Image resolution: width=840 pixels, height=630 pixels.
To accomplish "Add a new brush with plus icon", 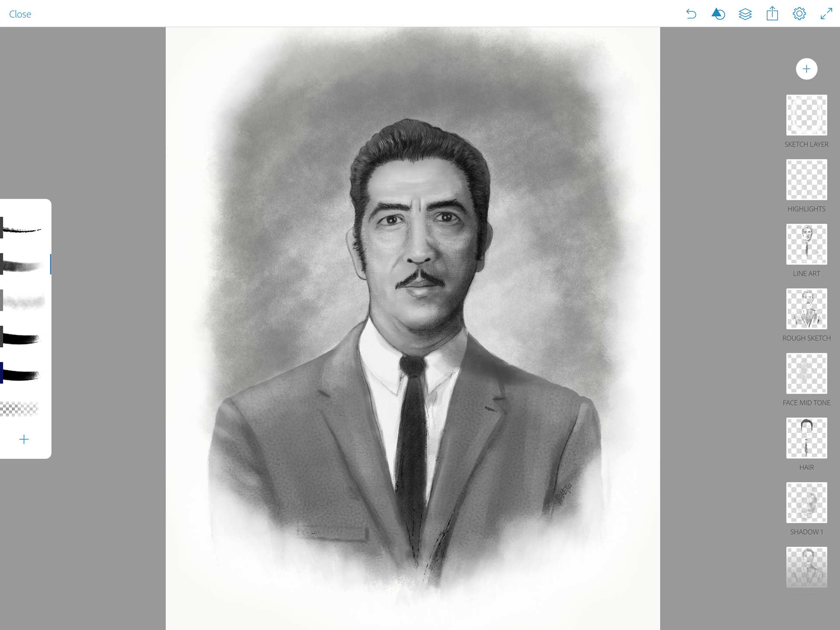I will click(24, 439).
